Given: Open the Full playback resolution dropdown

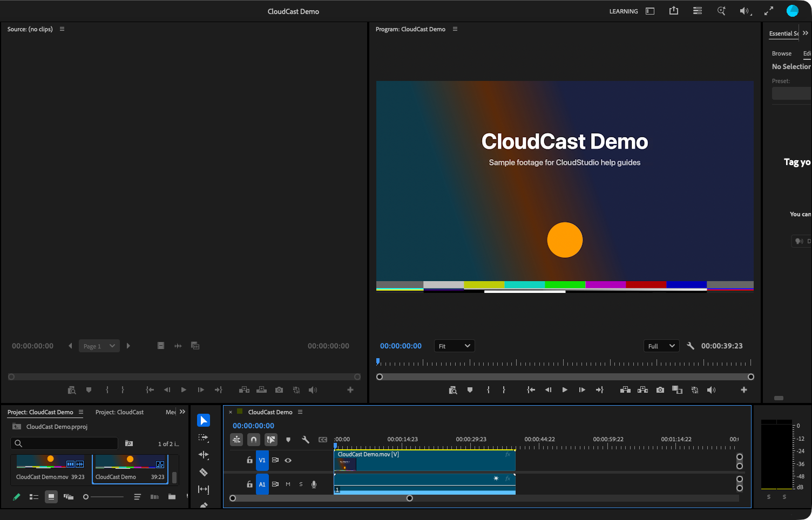Looking at the screenshot, I should [661, 346].
